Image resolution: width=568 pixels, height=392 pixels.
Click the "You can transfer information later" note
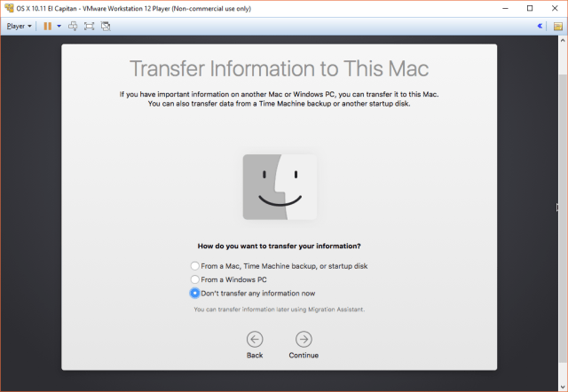pyautogui.click(x=279, y=310)
